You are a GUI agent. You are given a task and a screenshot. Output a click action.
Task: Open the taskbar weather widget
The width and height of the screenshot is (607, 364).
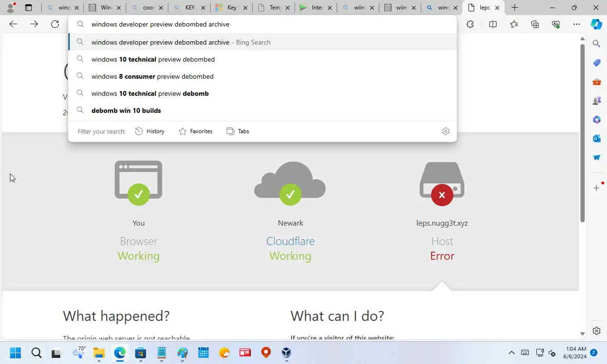click(78, 353)
